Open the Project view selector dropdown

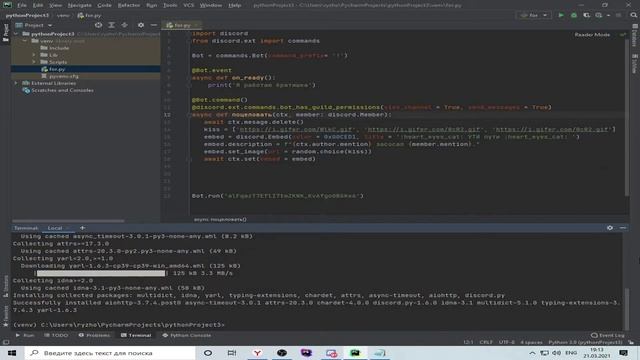coord(34,25)
